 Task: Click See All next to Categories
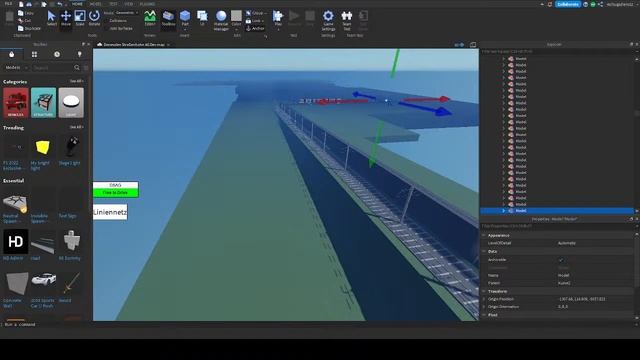[x=76, y=81]
